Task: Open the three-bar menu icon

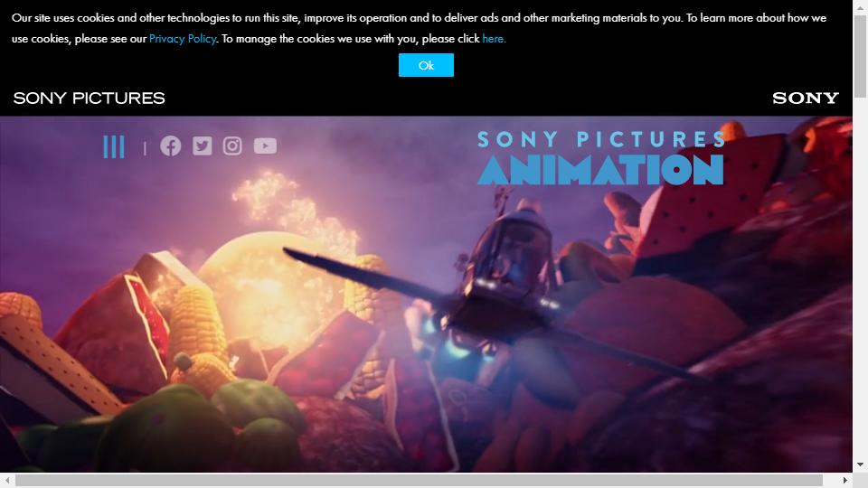Action: tap(114, 146)
